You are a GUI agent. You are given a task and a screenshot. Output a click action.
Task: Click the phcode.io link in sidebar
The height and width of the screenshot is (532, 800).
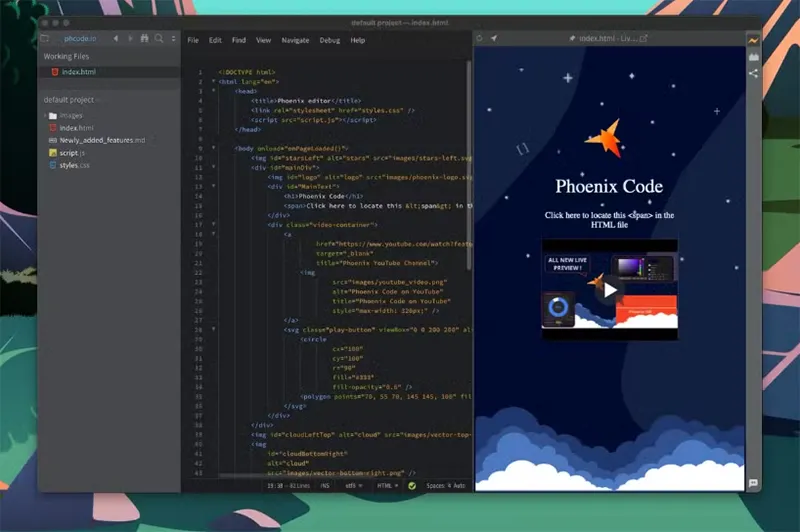(80, 39)
